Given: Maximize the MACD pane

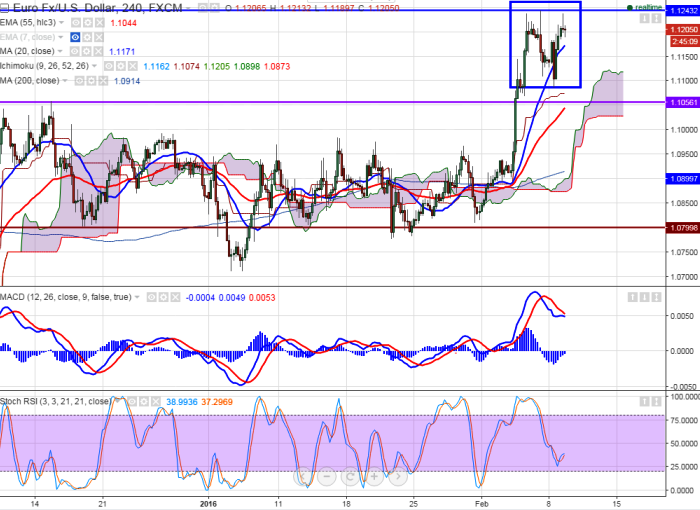Looking at the screenshot, I should click(x=656, y=297).
